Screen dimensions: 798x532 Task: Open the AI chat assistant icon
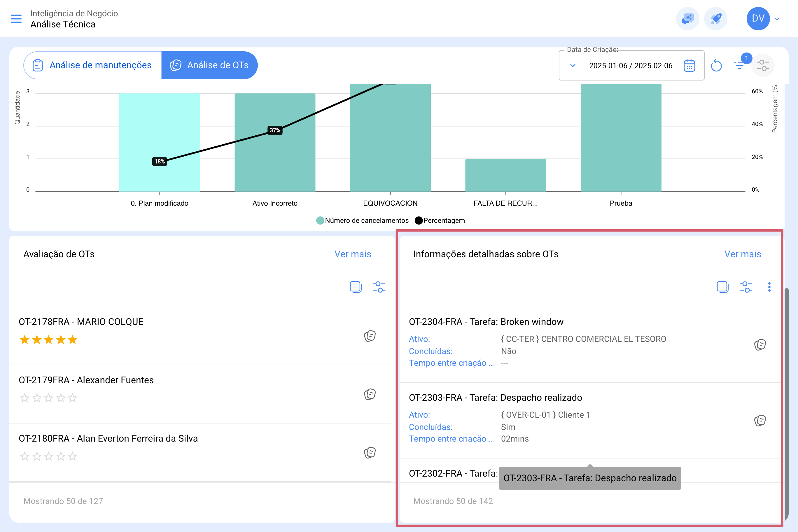(688, 19)
